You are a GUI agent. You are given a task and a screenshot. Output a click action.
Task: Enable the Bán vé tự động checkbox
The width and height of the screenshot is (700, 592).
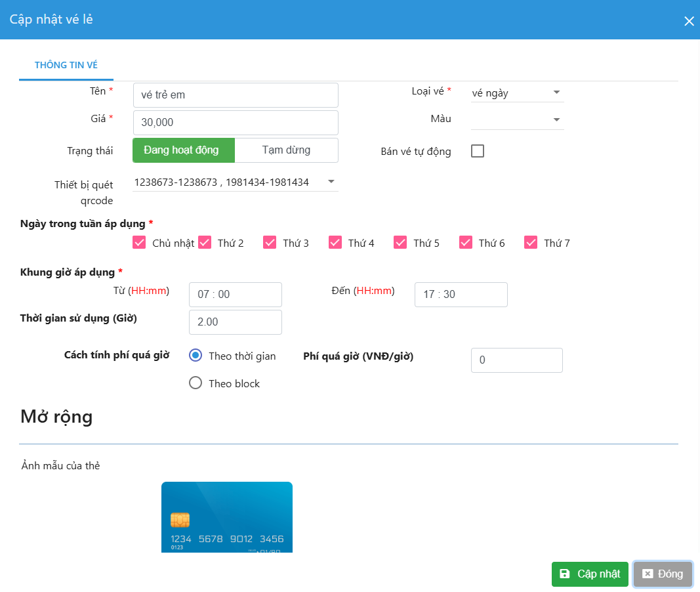478,152
